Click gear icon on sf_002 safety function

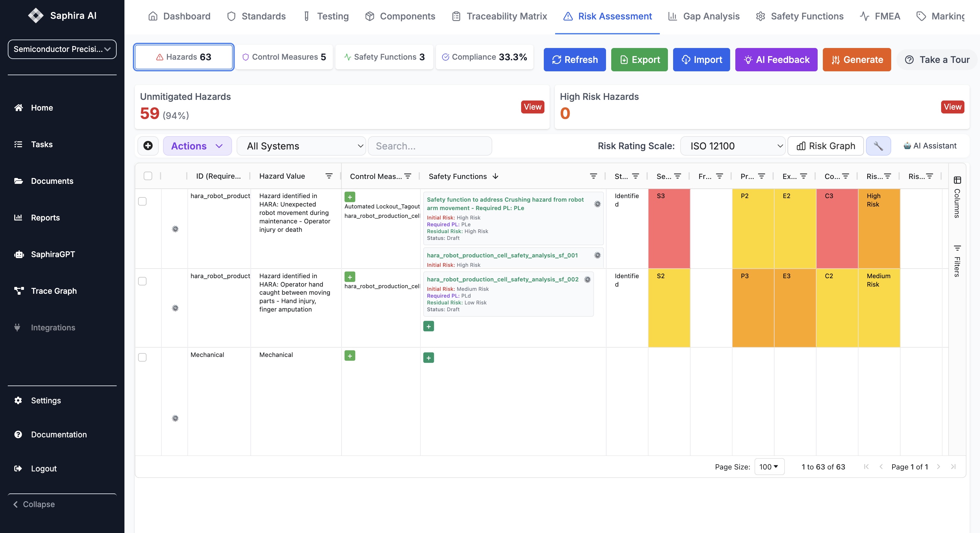588,279
